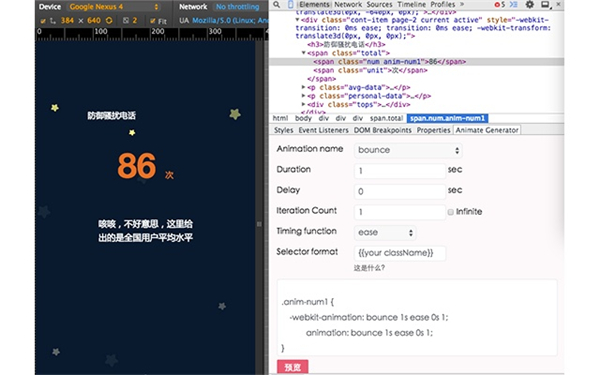
Task: Enable the Infinite iteration checkbox
Action: 451,212
